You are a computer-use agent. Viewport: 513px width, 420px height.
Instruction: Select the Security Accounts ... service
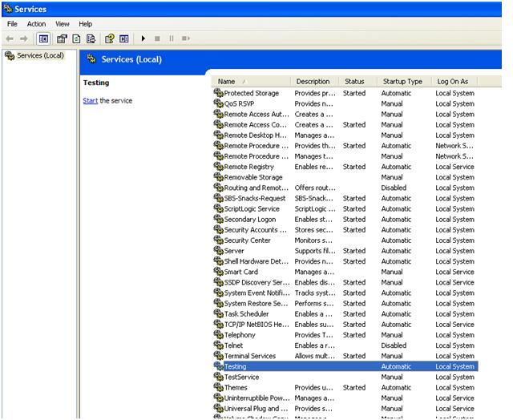345,229
